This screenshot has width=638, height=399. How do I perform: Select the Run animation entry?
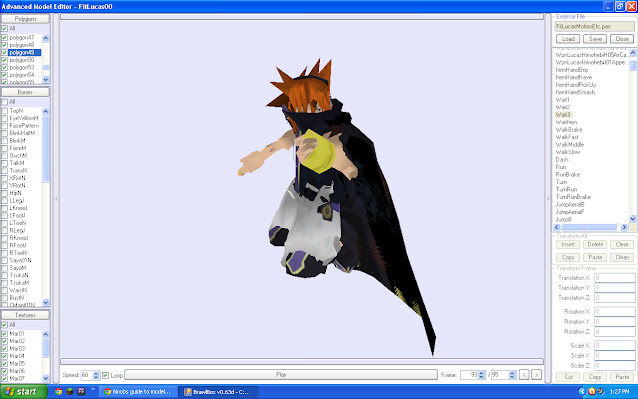pyautogui.click(x=561, y=167)
